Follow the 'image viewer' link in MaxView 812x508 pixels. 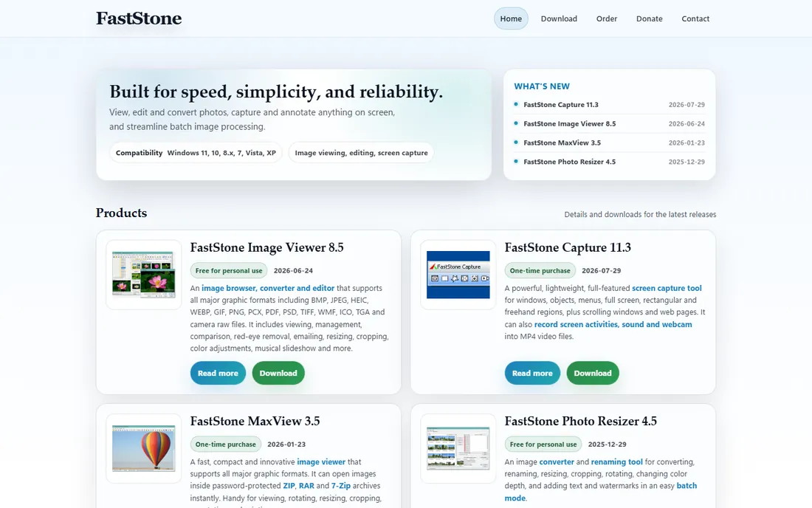tap(321, 462)
